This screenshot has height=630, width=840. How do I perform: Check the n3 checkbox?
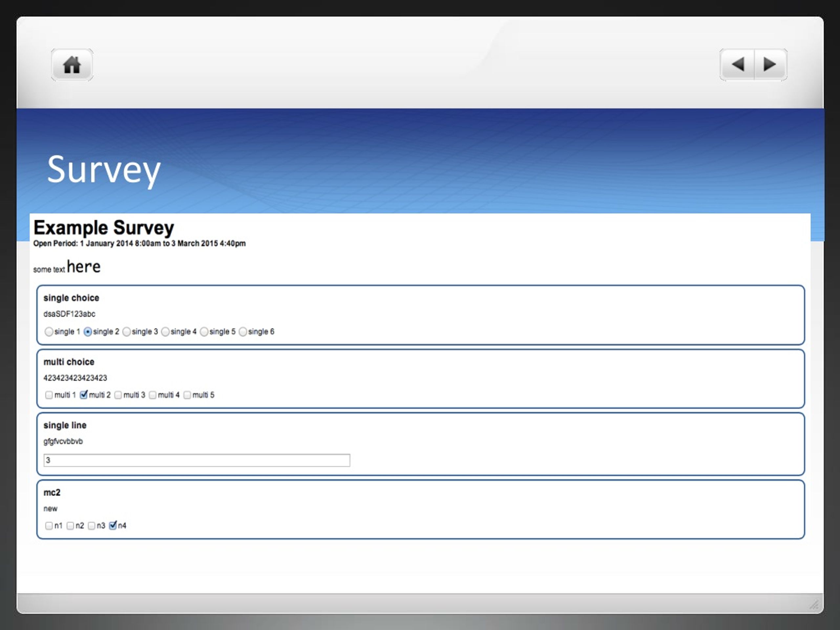pos(92,526)
